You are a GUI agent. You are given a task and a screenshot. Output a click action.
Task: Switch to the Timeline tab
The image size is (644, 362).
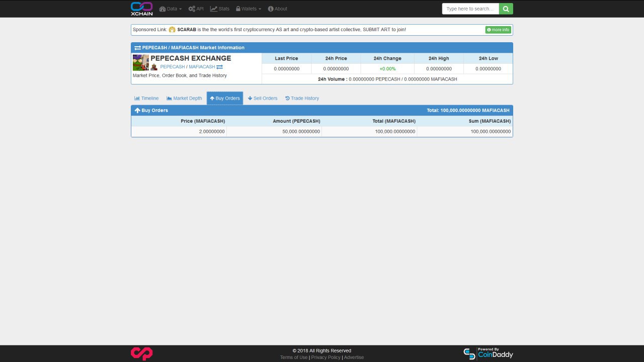coord(146,98)
